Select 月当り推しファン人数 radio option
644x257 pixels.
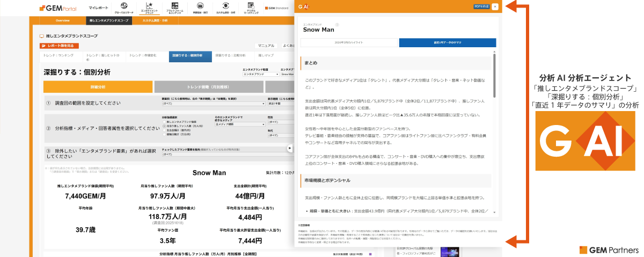coord(164,126)
